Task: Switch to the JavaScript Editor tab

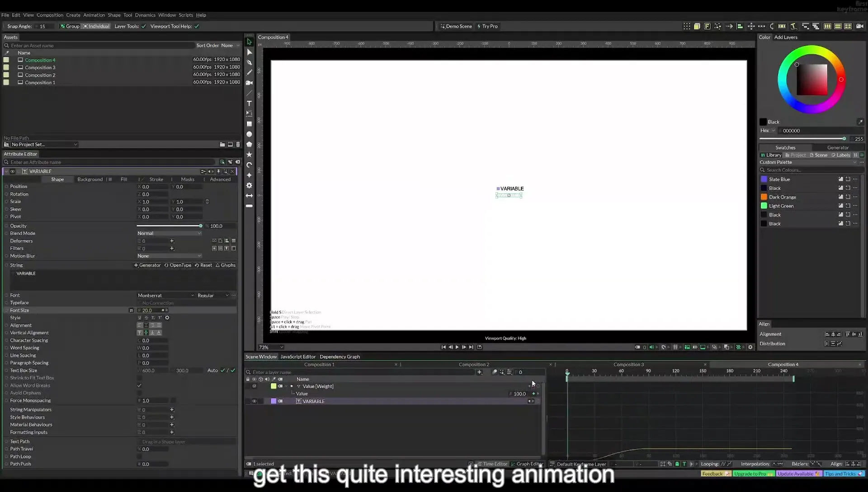Action: point(298,357)
